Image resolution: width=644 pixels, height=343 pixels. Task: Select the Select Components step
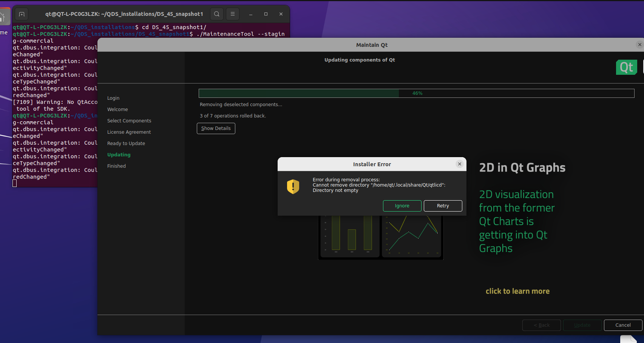tap(129, 121)
